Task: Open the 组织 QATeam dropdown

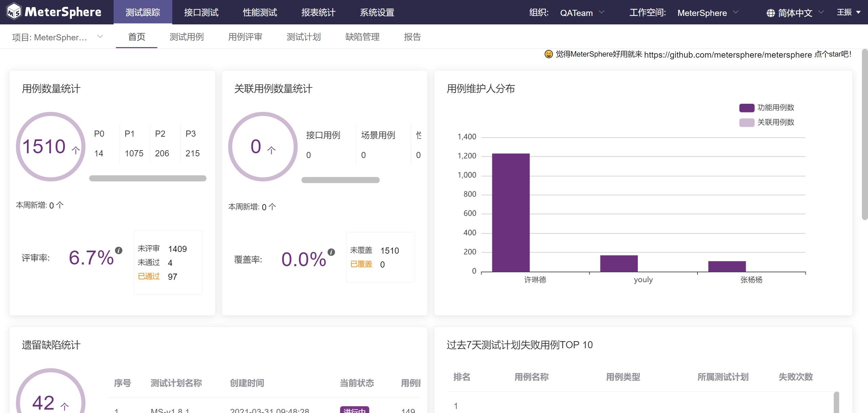Action: [x=582, y=13]
